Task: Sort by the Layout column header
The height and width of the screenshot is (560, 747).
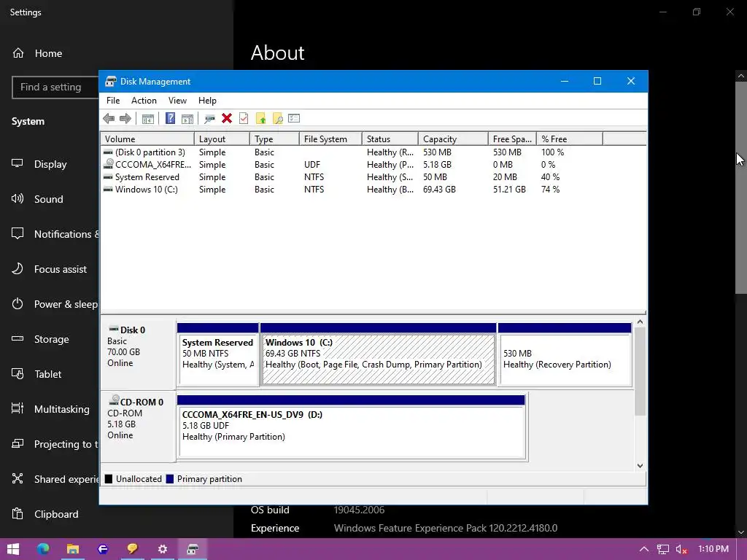Action: (222, 139)
